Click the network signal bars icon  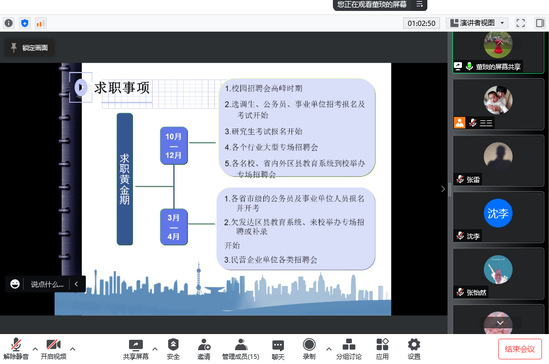[40, 23]
